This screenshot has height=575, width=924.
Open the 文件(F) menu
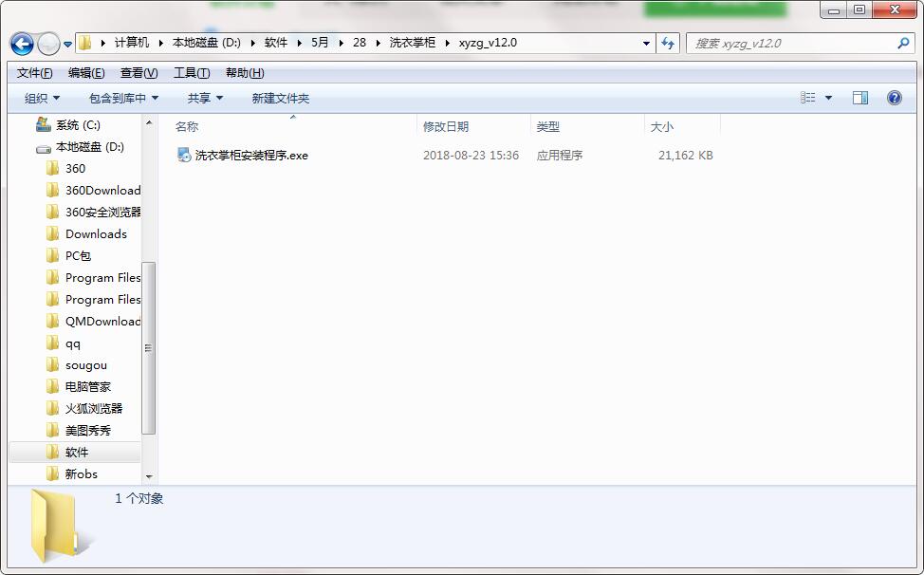(35, 73)
